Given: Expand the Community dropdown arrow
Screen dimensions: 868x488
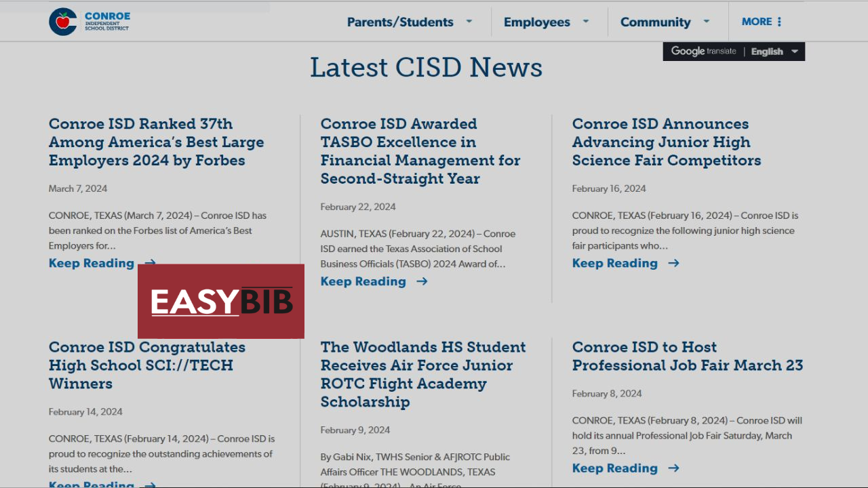Looking at the screenshot, I should [706, 21].
